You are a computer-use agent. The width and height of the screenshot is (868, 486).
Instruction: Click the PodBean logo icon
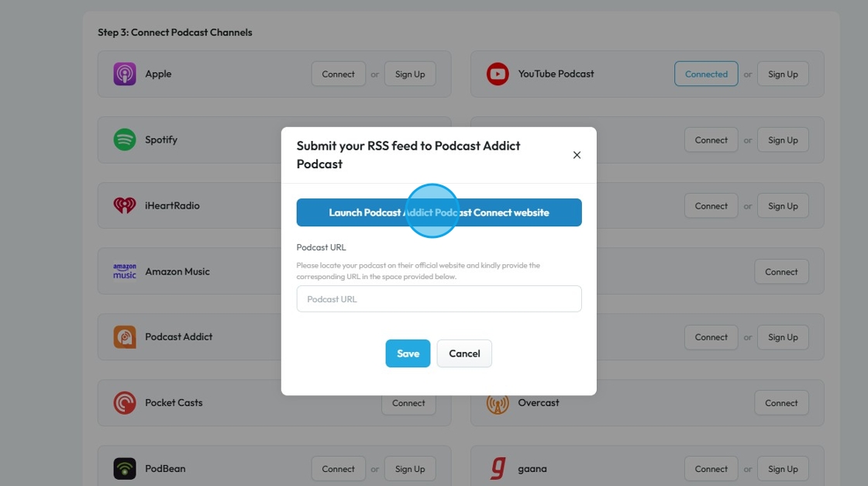tap(124, 468)
